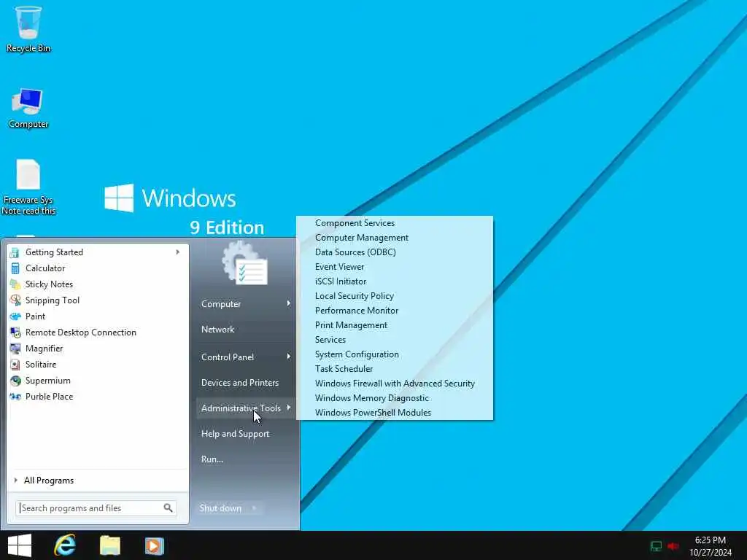Click the Windows Start button on taskbar
747x560 pixels.
point(20,545)
